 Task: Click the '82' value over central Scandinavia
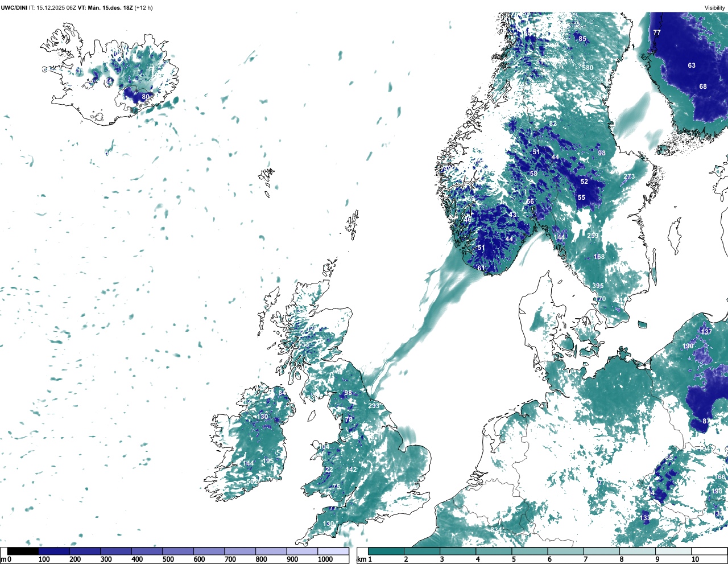pyautogui.click(x=553, y=124)
